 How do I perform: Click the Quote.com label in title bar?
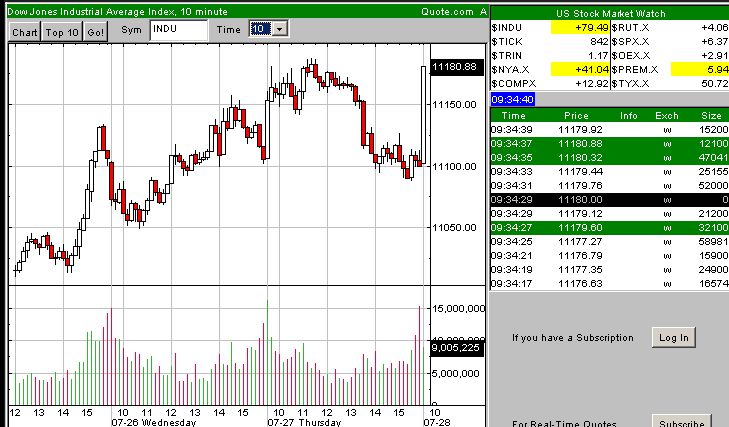(447, 12)
